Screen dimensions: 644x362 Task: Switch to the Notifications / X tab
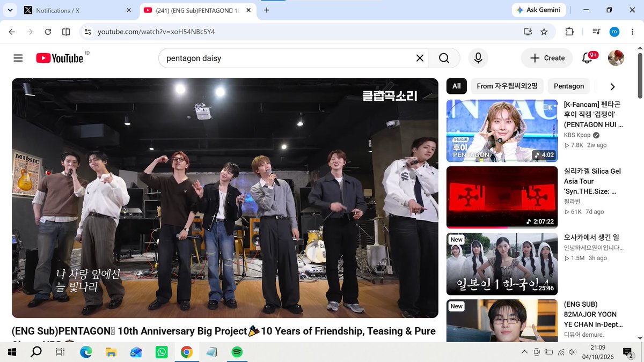[x=78, y=10]
